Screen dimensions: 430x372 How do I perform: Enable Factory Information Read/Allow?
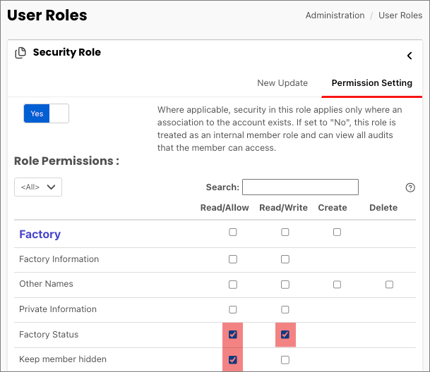233,259
